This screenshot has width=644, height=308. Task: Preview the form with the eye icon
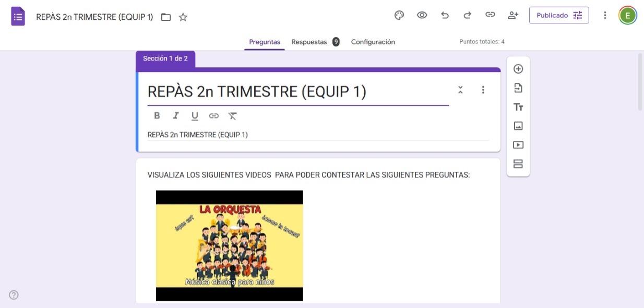[421, 15]
